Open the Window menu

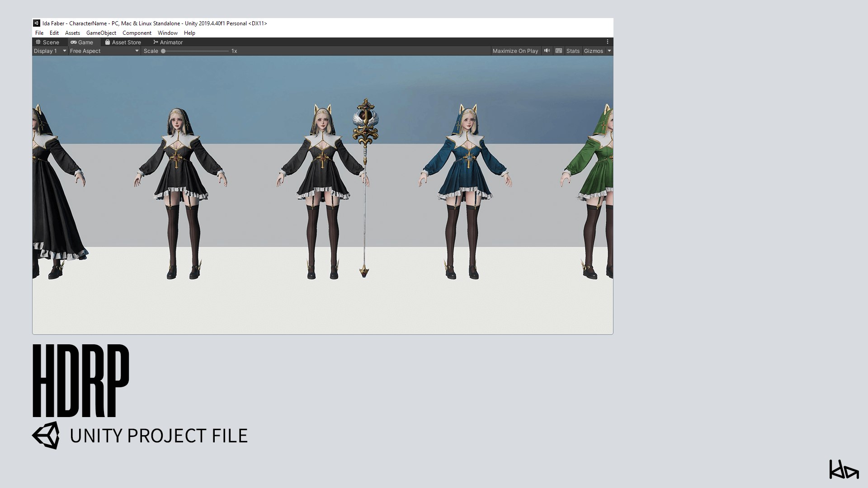click(167, 33)
